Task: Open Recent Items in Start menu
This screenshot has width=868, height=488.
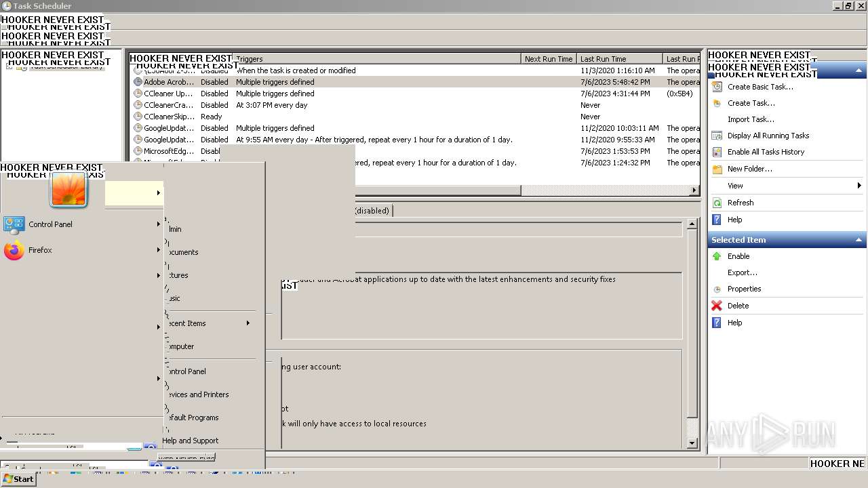Action: click(x=186, y=323)
